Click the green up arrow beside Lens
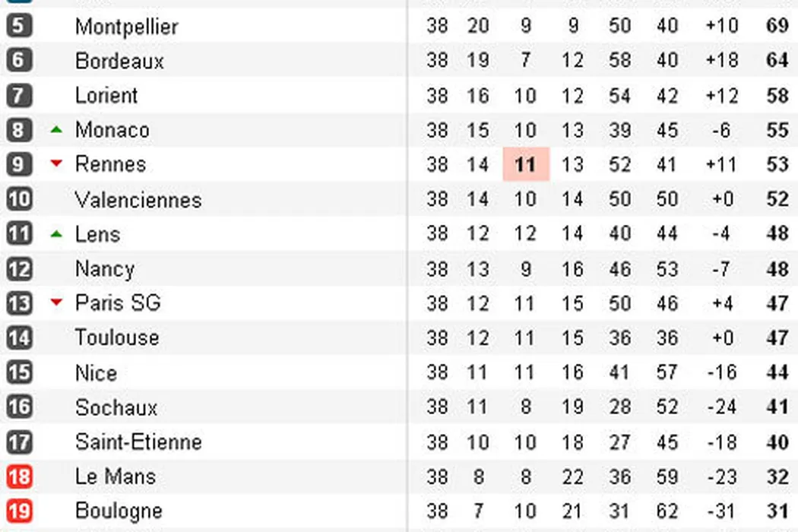 [x=55, y=234]
